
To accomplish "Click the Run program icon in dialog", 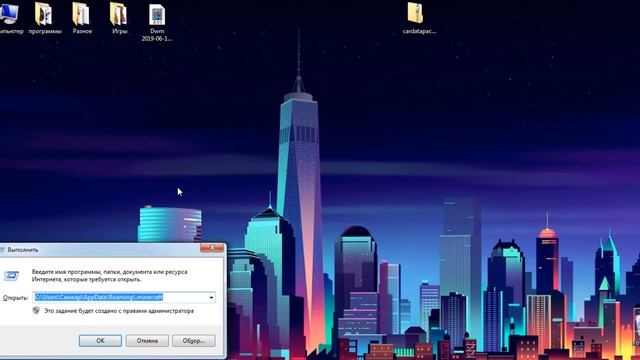I will click(11, 276).
